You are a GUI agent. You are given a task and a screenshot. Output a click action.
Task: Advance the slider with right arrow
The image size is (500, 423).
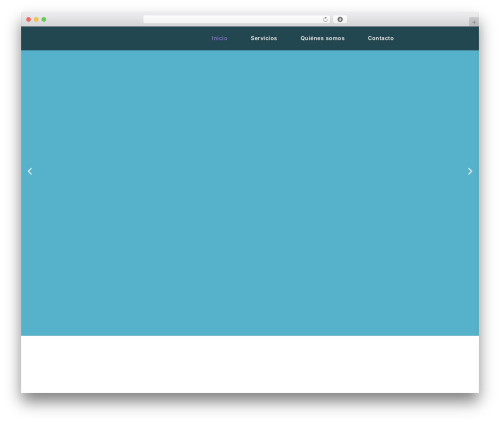tap(470, 171)
